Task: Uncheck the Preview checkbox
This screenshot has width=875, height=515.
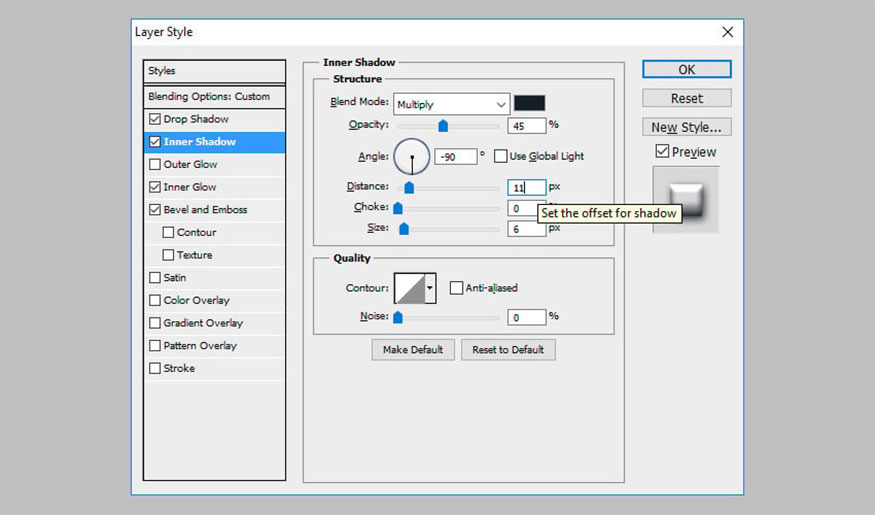Action: [x=662, y=152]
